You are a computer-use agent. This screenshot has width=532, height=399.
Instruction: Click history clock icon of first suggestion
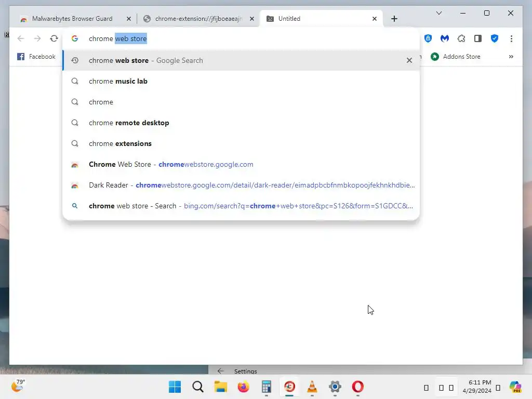(x=75, y=60)
